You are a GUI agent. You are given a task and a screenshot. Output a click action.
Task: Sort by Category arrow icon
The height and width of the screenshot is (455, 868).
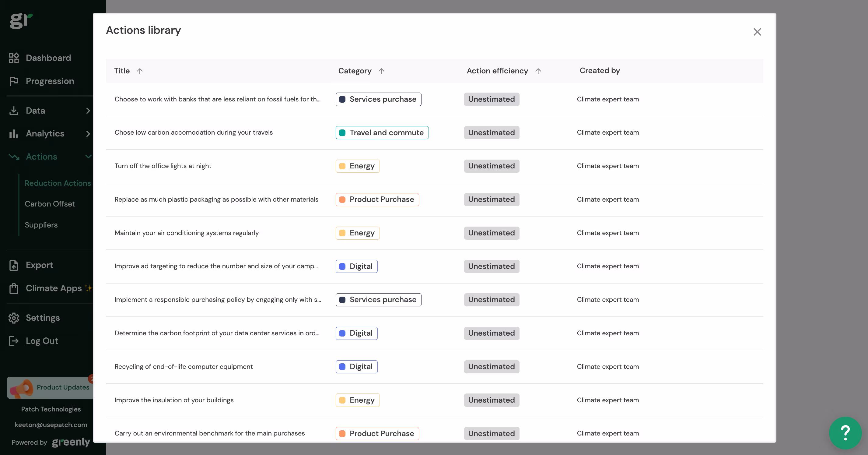click(x=381, y=71)
